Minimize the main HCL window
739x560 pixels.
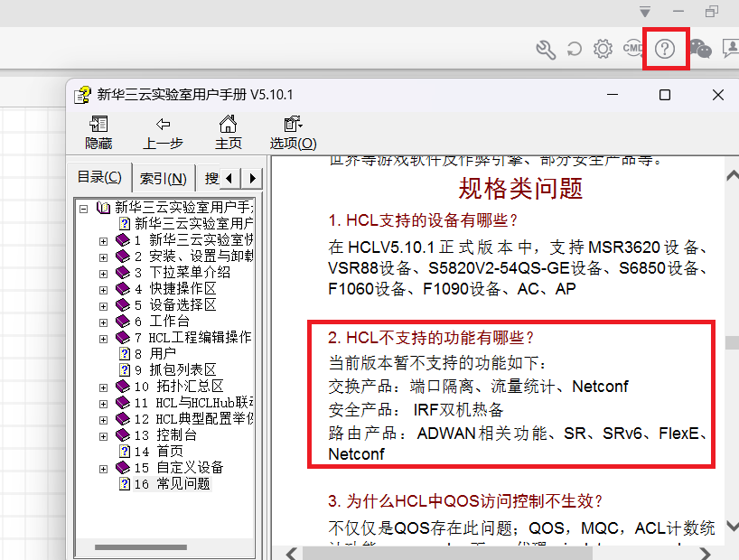[x=678, y=12]
